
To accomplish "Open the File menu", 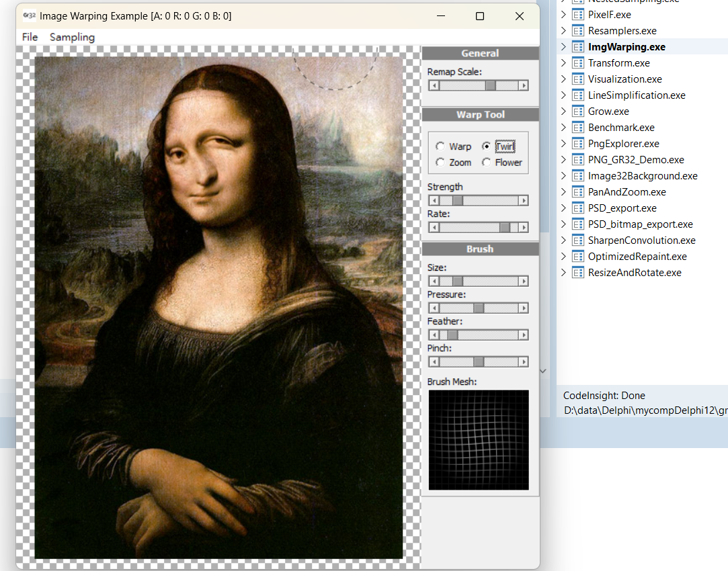I will (x=30, y=37).
